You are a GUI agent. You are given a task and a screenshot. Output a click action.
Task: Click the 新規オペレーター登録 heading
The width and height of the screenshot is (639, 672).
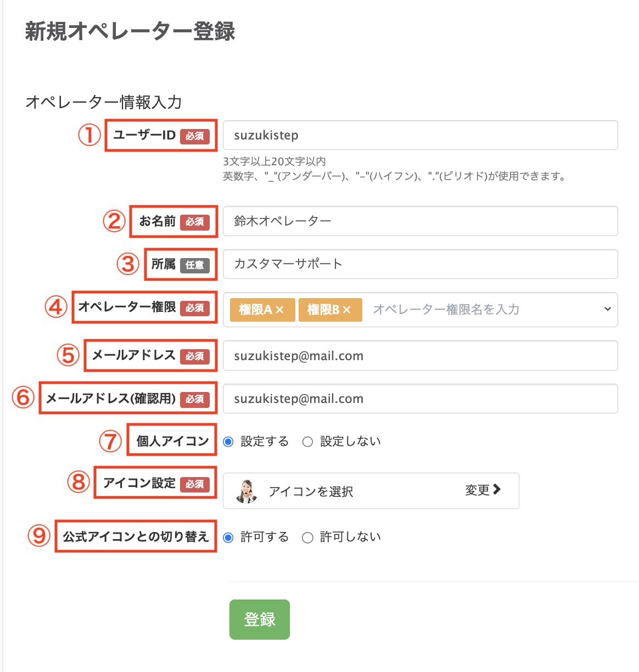[x=128, y=32]
